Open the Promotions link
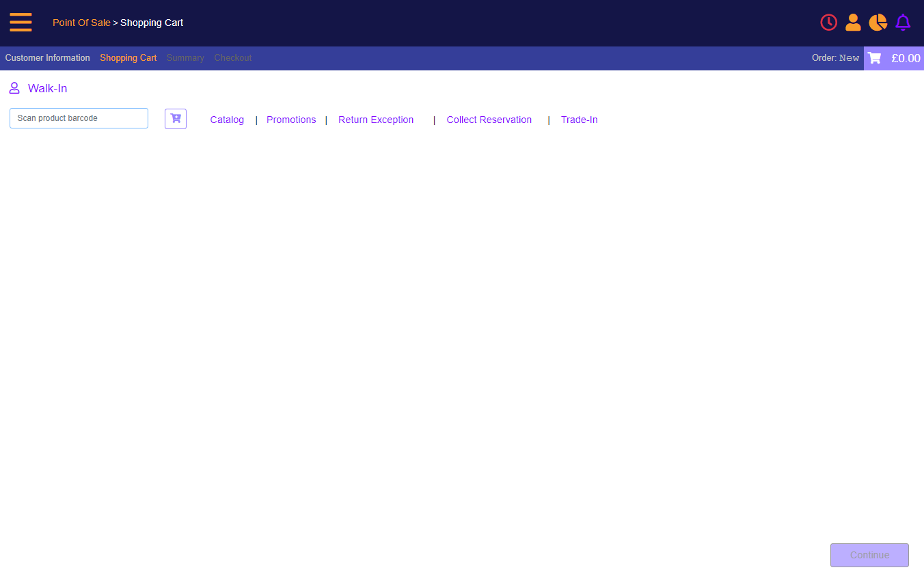924x572 pixels. [x=291, y=120]
